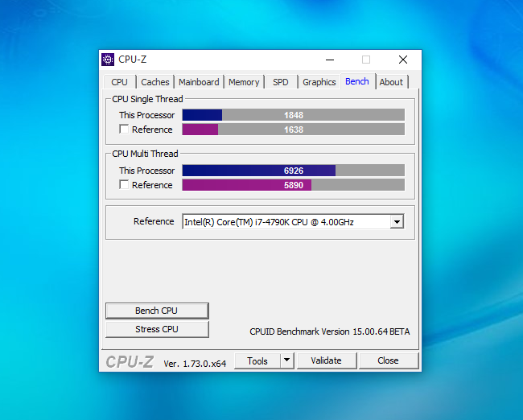
Task: Select the Mainboard tab
Action: 199,82
